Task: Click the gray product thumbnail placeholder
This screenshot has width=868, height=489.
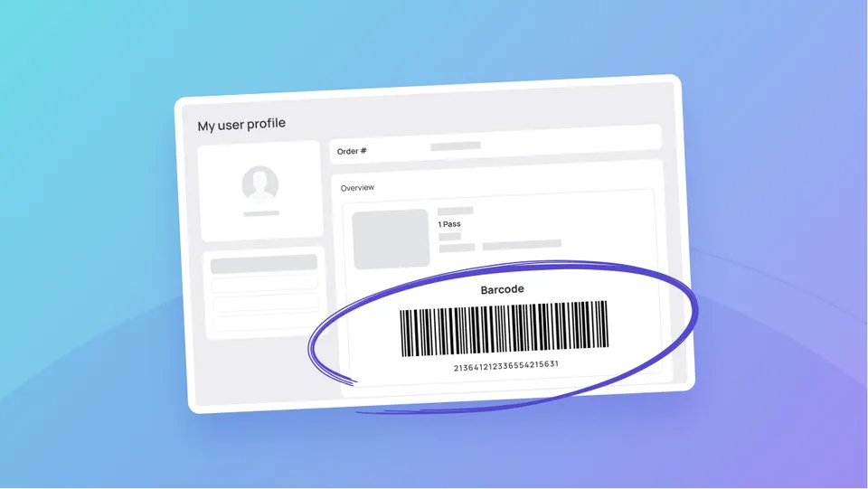Action: click(391, 239)
